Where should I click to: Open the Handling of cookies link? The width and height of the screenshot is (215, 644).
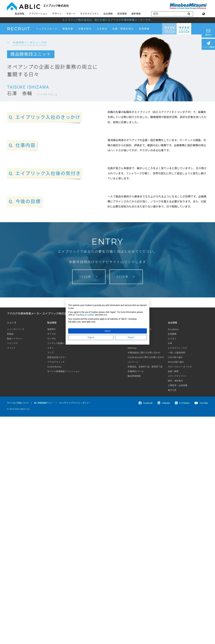(x=85, y=315)
